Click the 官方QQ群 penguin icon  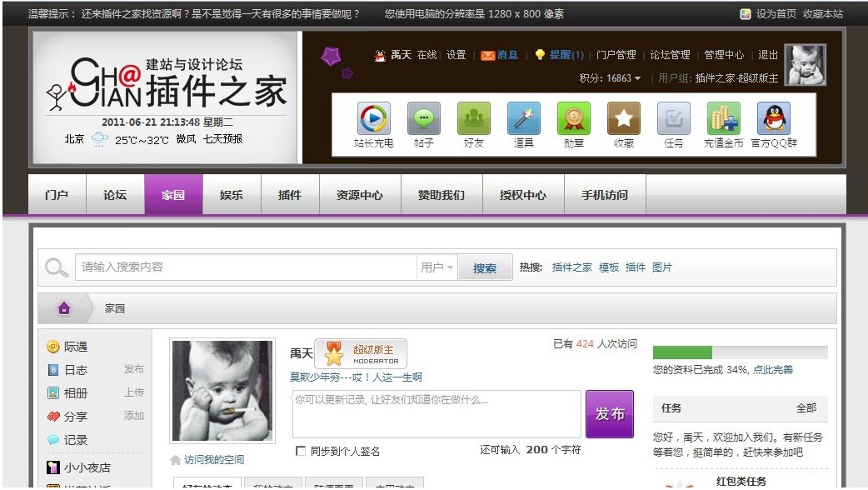point(773,118)
